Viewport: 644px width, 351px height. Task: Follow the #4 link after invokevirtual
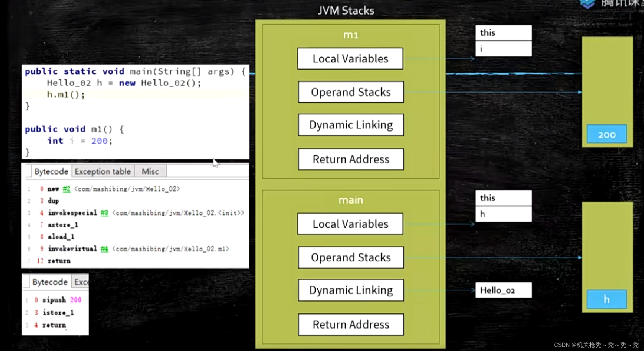pyautogui.click(x=104, y=249)
